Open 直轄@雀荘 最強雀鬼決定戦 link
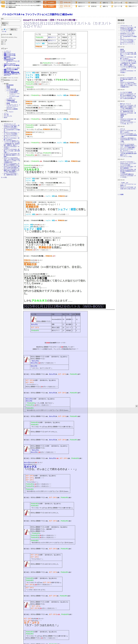Screen dimensions: 138x644 point(11,72)
